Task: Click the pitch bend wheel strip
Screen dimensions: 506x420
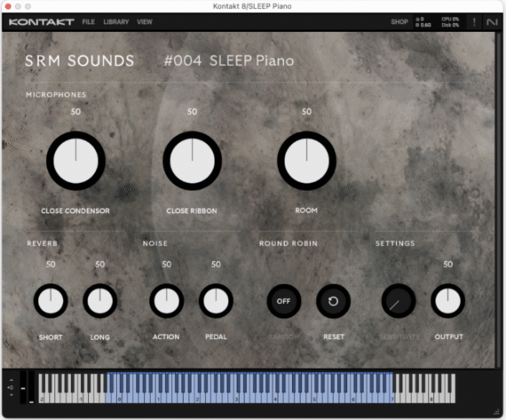Action: pyautogui.click(x=23, y=387)
